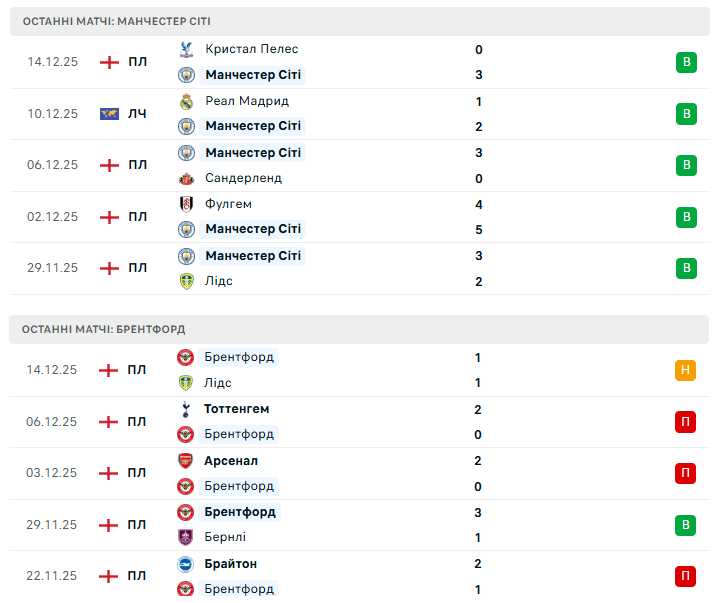Click the Tottenham club crest
Screen dimensions: 718x603
[185, 409]
